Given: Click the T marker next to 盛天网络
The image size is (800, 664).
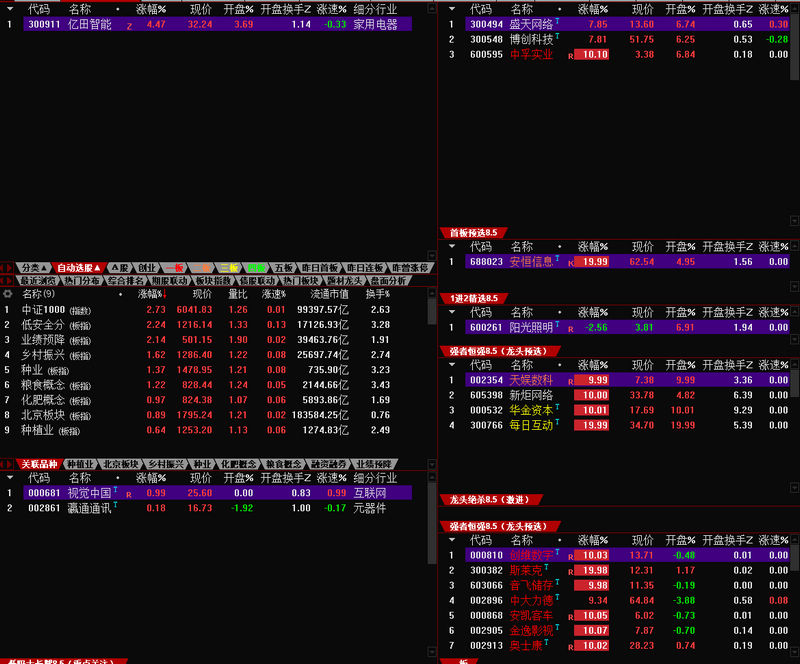Looking at the screenshot, I should tap(557, 21).
